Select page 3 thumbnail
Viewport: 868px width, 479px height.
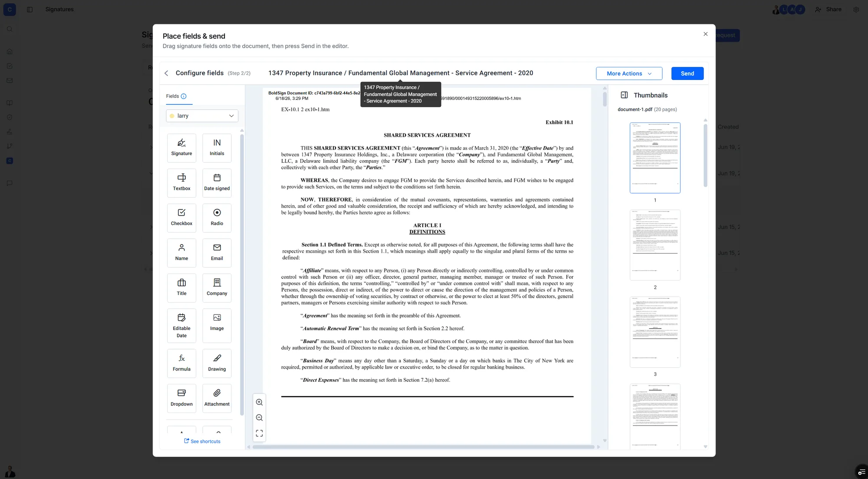point(655,332)
